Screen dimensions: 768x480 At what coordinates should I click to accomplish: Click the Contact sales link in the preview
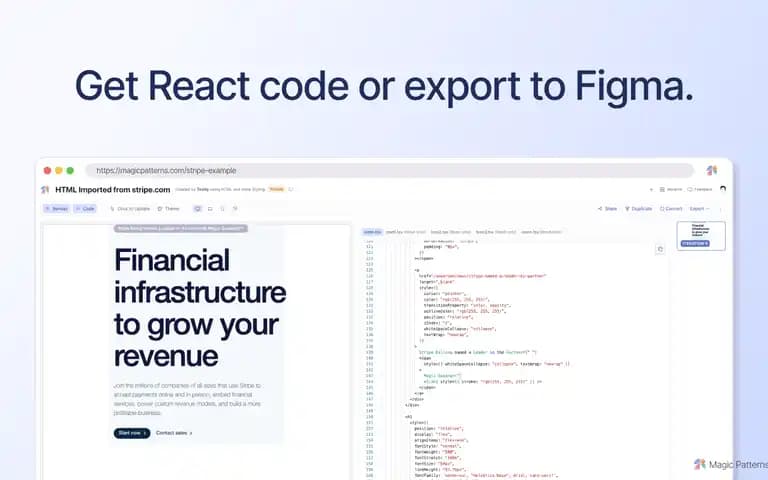[174, 433]
